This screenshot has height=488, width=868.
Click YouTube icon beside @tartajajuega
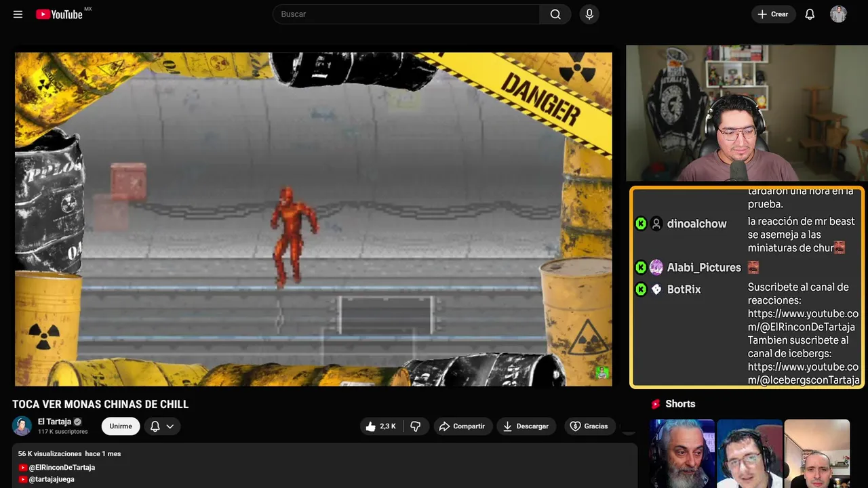point(23,479)
